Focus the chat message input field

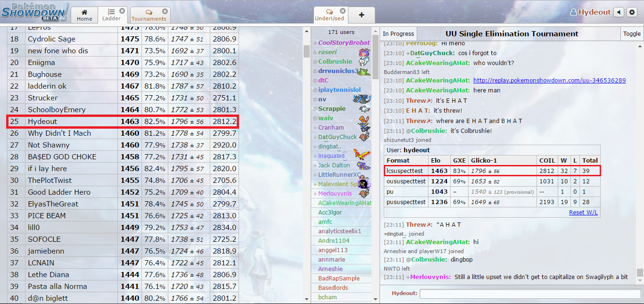tap(529, 294)
